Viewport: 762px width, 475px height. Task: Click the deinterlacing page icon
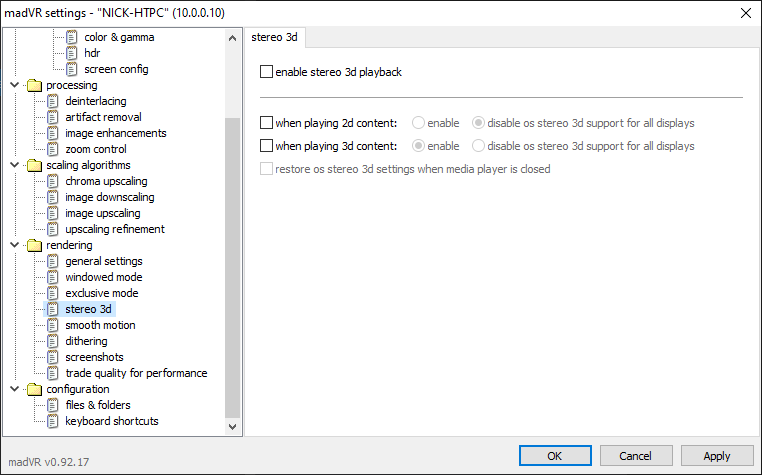(53, 101)
